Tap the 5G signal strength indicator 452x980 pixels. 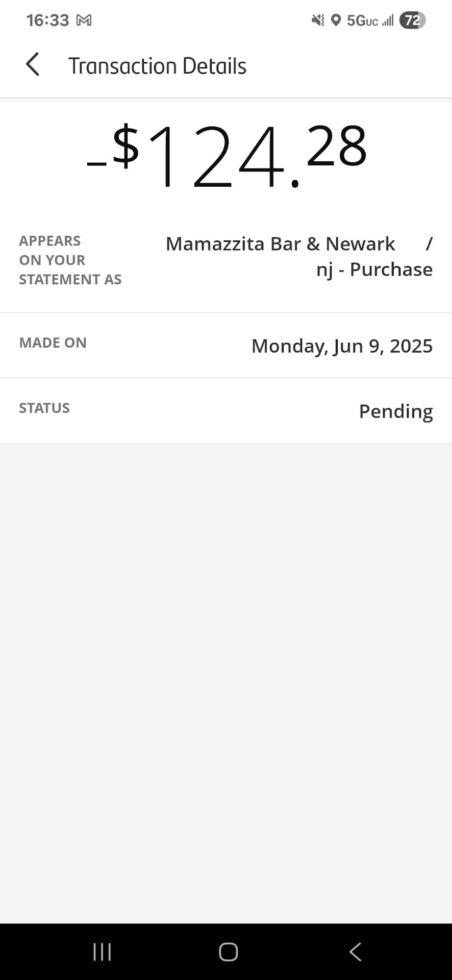click(x=370, y=20)
